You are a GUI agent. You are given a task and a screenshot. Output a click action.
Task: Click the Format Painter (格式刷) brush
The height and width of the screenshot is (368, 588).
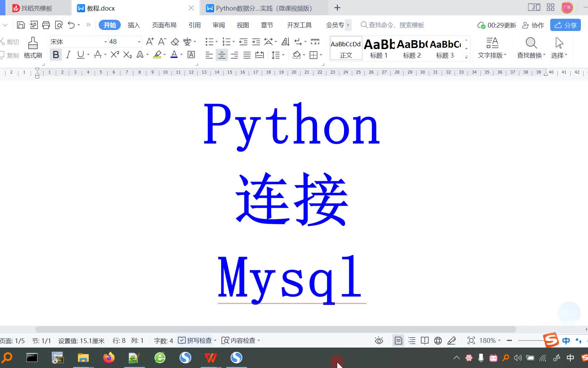(33, 48)
